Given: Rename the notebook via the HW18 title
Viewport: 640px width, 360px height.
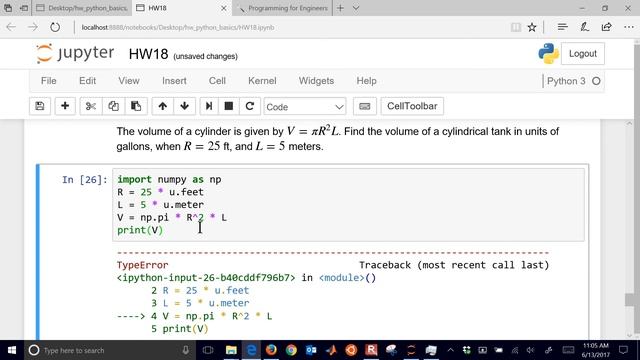Looking at the screenshot, I should click(148, 54).
